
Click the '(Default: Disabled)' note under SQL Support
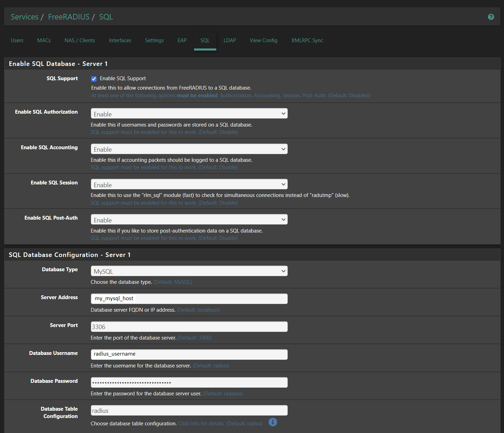click(x=349, y=96)
